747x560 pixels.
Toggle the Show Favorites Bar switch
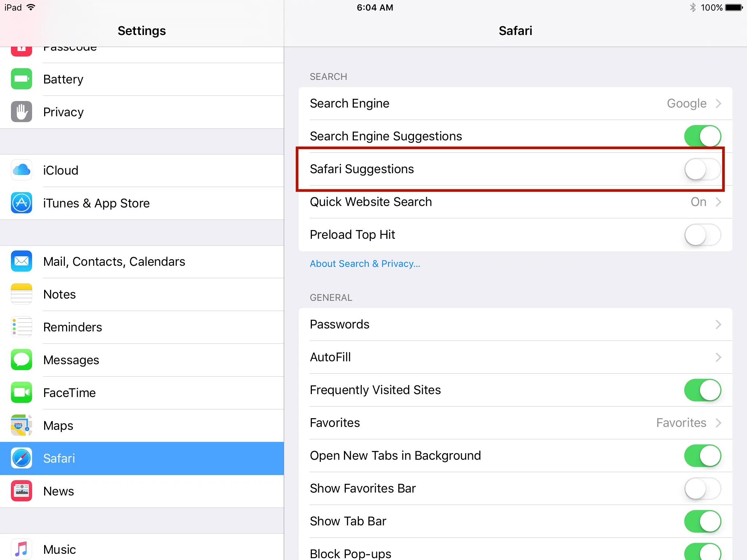[x=702, y=489]
